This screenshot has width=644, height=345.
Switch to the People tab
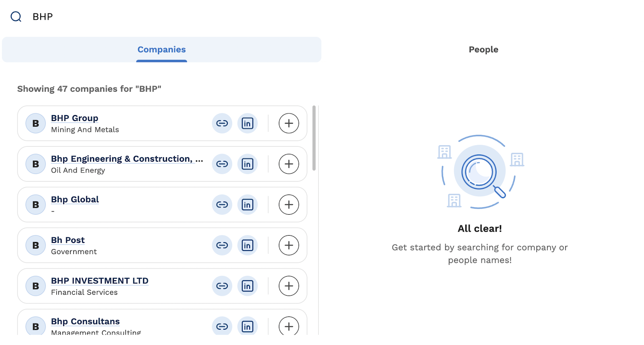[483, 49]
